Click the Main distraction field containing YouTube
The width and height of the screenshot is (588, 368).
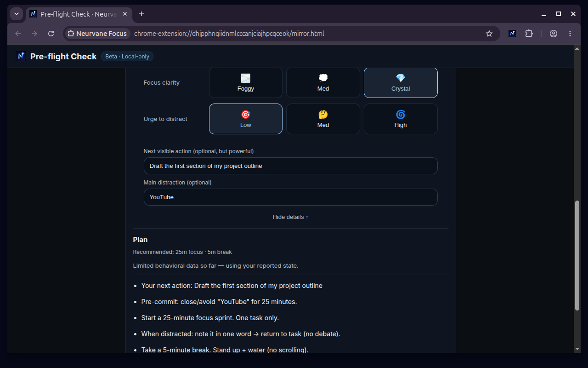point(290,197)
